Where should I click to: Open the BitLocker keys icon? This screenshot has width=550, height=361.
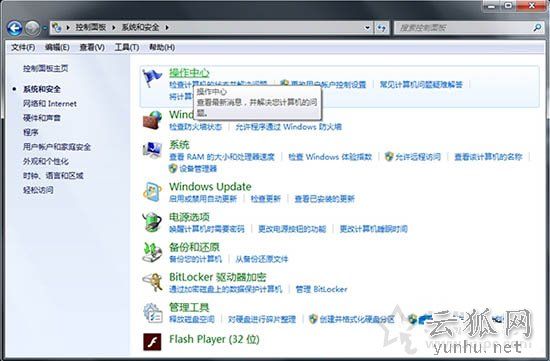[x=152, y=282]
